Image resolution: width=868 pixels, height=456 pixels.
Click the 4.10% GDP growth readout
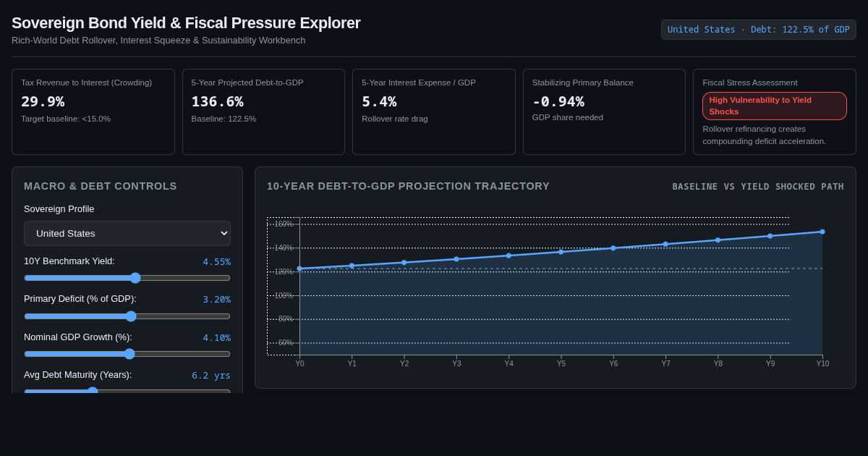[216, 338]
